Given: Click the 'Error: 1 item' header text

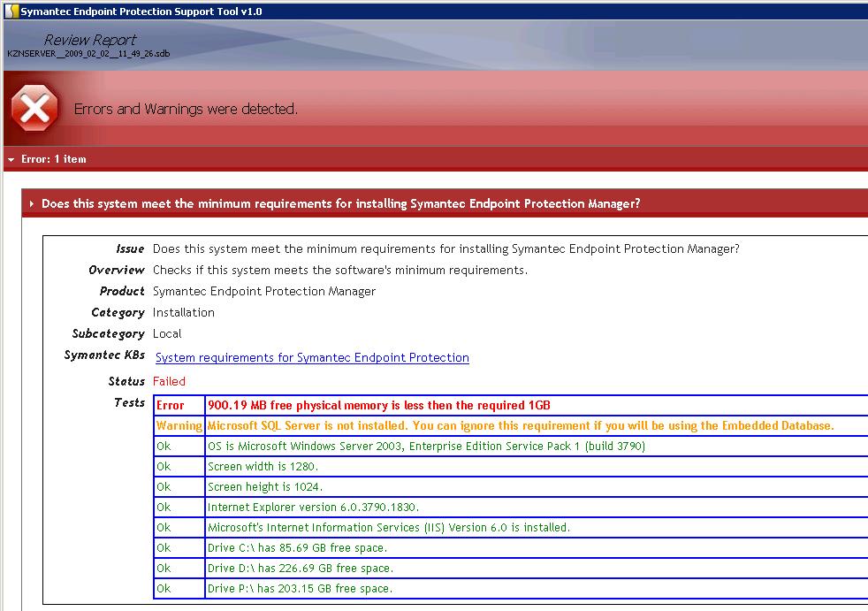Looking at the screenshot, I should [x=54, y=159].
